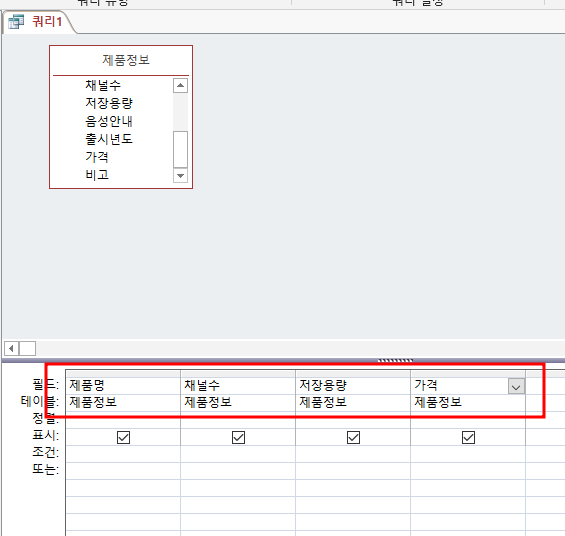Uncheck the 표시 checkbox for 가격
Screen dimensions: 565x536
(468, 437)
